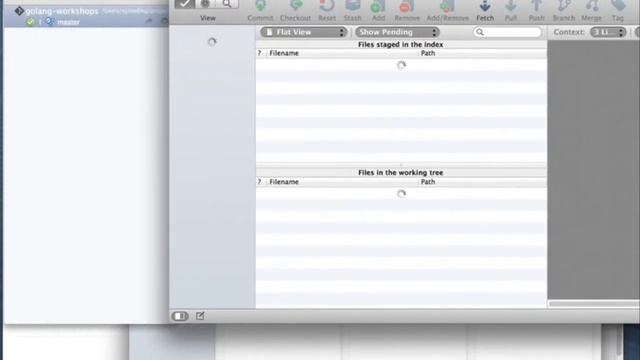Screen dimensions: 640x360
Task: Toggle the sidebar visibility button at bottom
Action: [180, 316]
